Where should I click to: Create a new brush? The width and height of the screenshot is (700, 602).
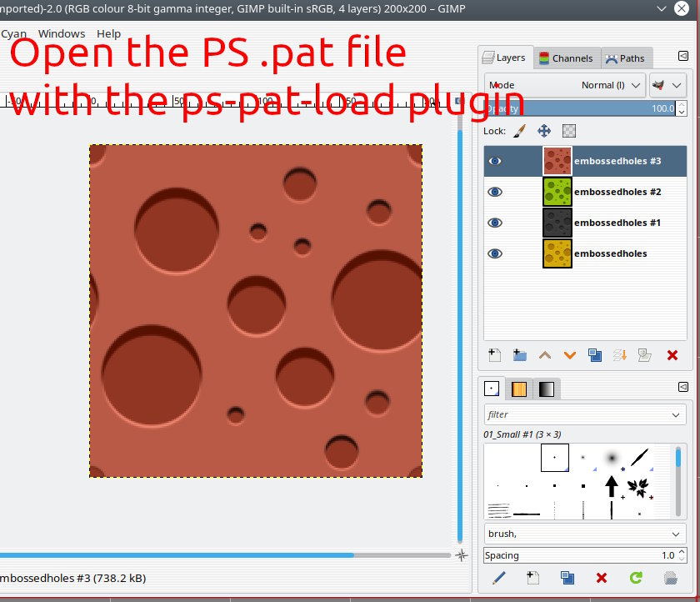533,579
